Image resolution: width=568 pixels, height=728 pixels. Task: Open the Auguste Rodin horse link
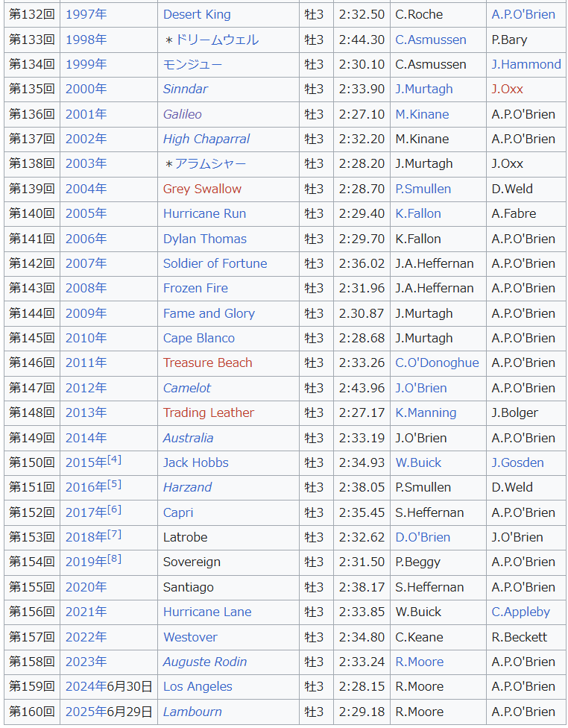[x=204, y=662]
